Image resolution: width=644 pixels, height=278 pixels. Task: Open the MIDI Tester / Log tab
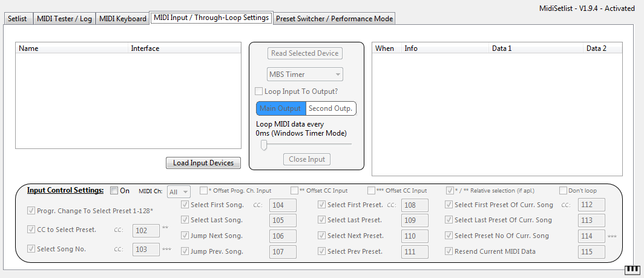tap(64, 19)
